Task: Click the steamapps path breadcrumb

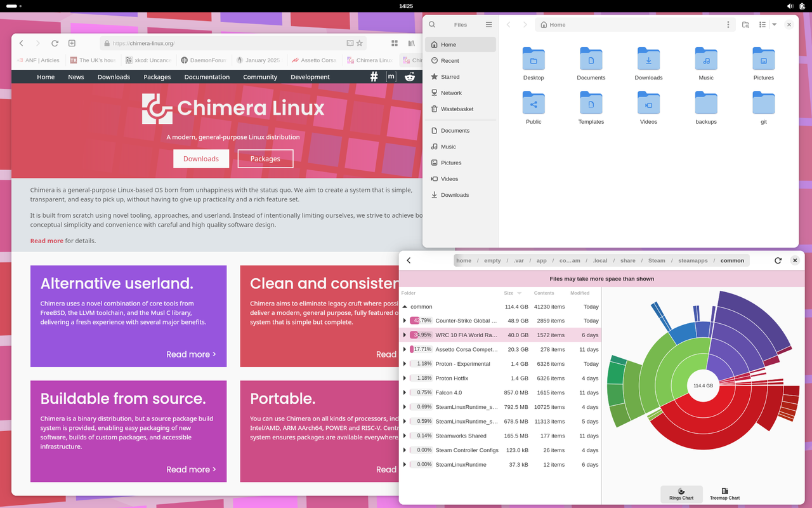Action: (x=693, y=260)
